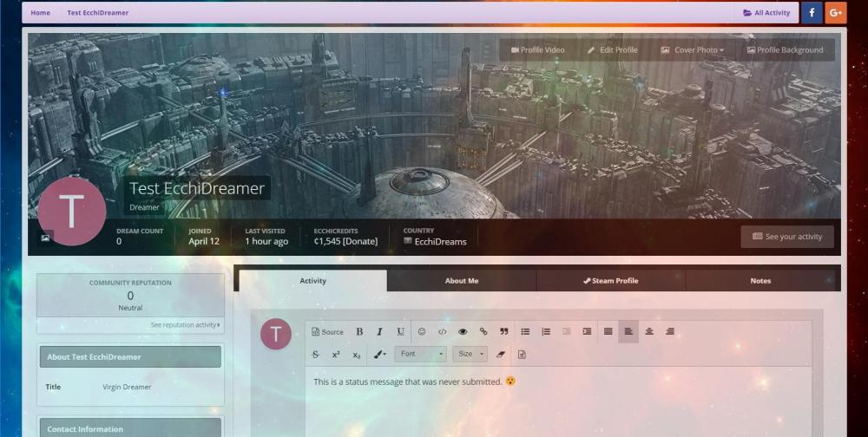The image size is (868, 437).
Task: Go to Home breadcrumb
Action: tap(41, 13)
